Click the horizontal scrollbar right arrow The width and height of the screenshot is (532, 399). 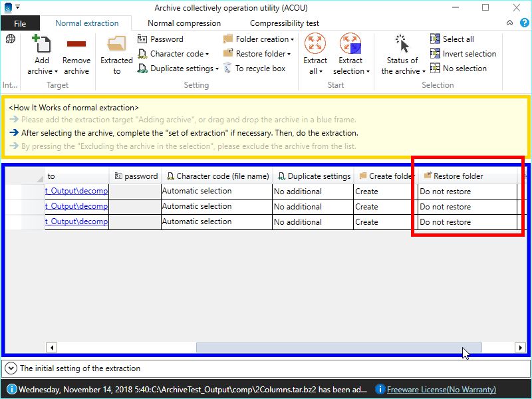coord(520,347)
